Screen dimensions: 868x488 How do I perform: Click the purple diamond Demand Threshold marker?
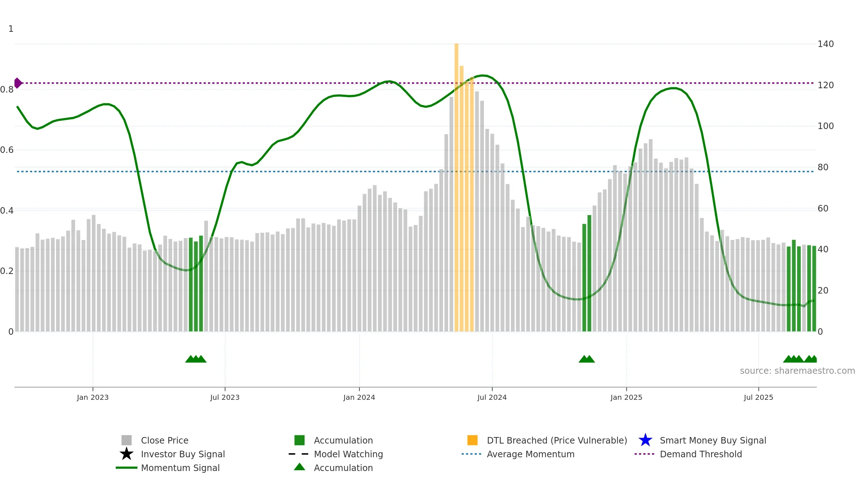[18, 83]
